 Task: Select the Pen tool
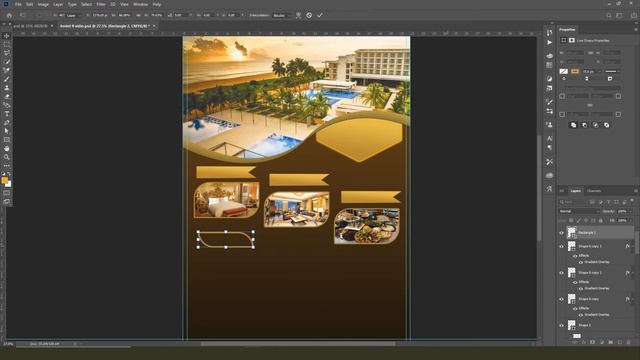tap(7, 122)
